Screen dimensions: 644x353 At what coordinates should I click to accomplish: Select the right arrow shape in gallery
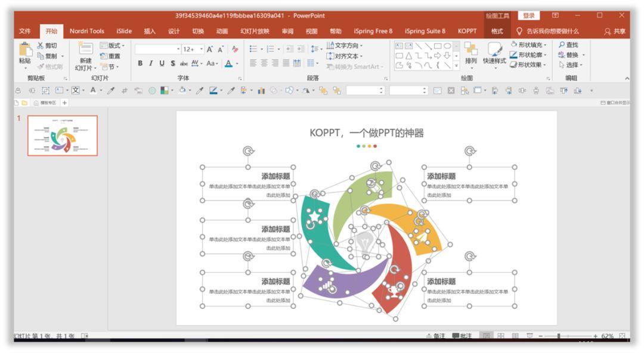438,55
